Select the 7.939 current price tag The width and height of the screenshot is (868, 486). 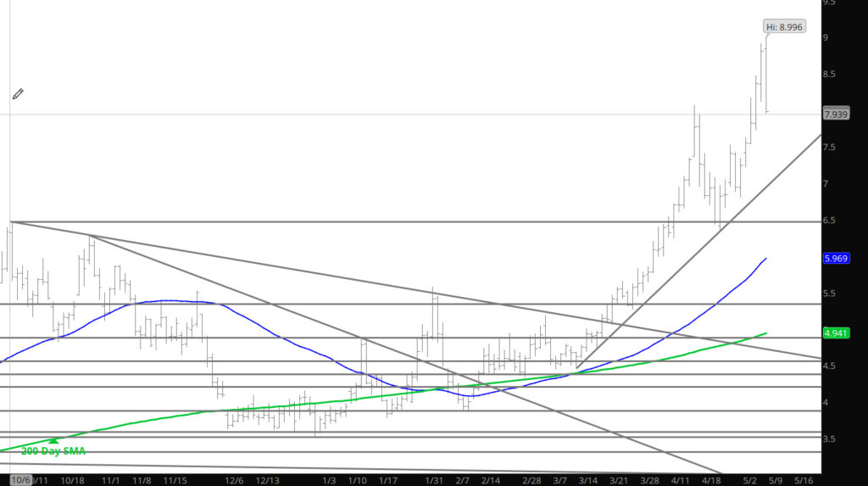click(x=837, y=114)
